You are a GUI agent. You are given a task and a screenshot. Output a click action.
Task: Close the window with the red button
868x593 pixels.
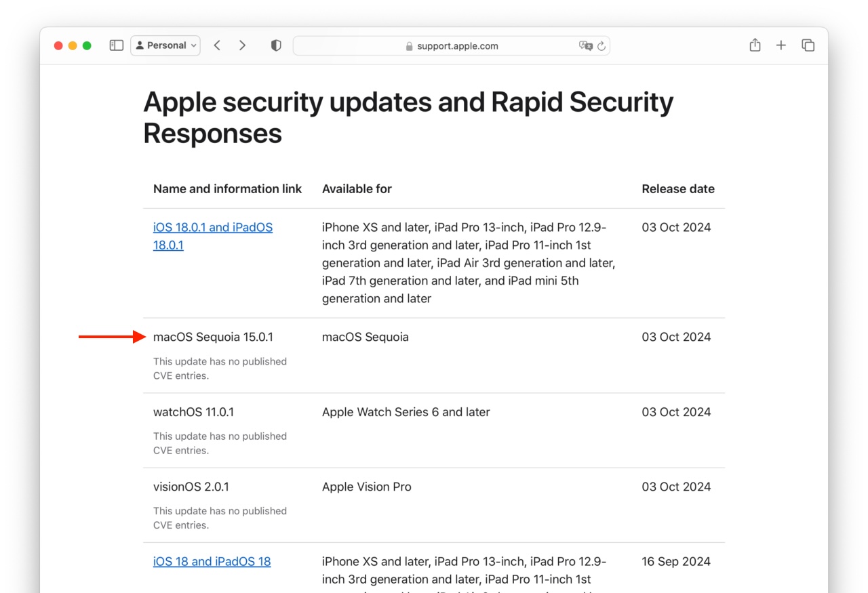[58, 45]
